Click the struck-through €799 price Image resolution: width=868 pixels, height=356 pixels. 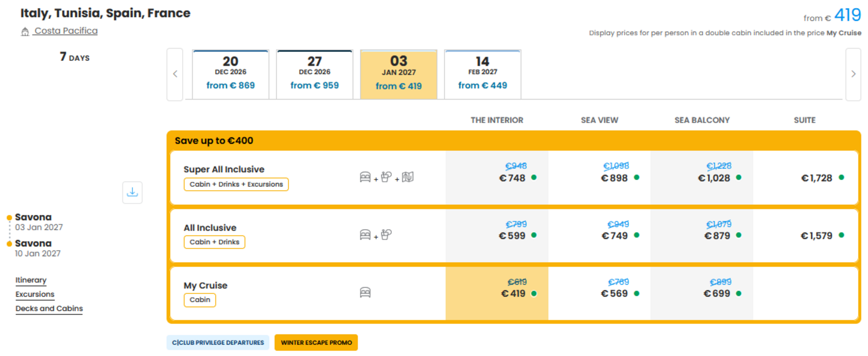click(x=516, y=224)
